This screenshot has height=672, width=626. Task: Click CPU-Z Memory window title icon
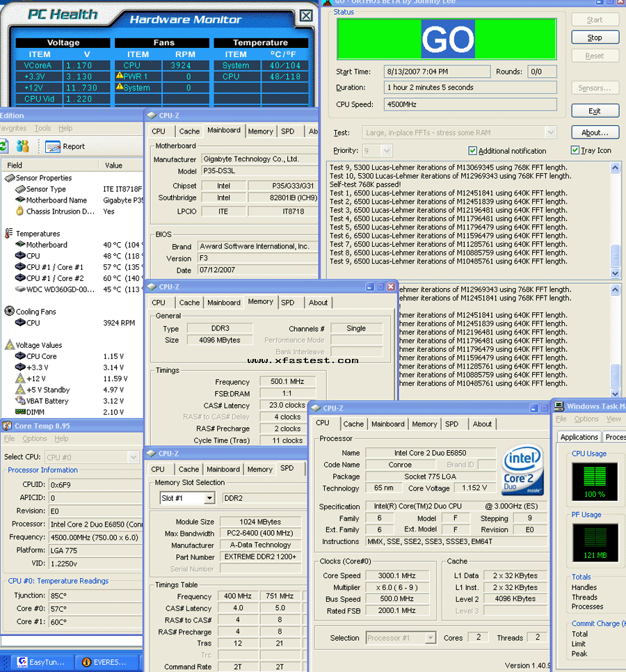coord(152,287)
